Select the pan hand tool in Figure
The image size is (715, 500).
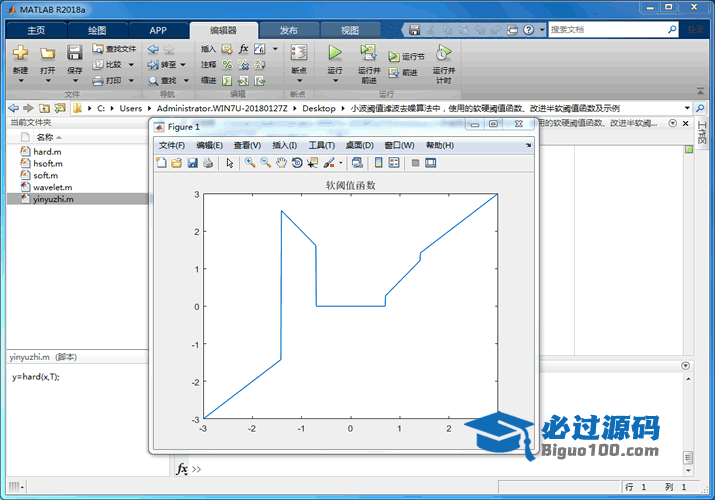(x=281, y=163)
